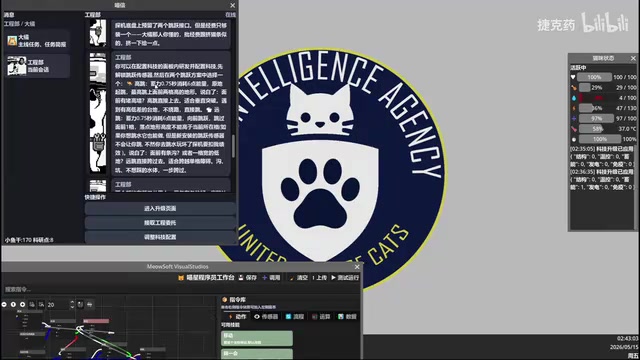Click the zoom out minus icon on canvas
The height and width of the screenshot is (360, 640).
pyautogui.click(x=4, y=304)
